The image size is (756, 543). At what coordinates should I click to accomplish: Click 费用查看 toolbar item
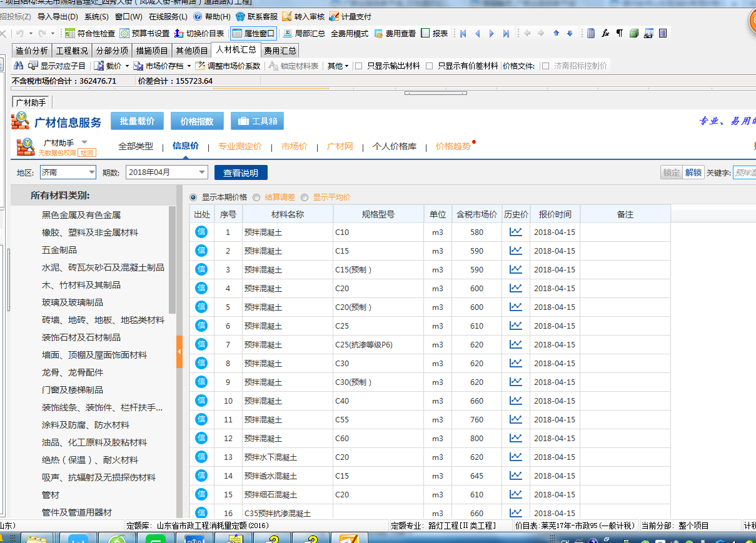[395, 33]
